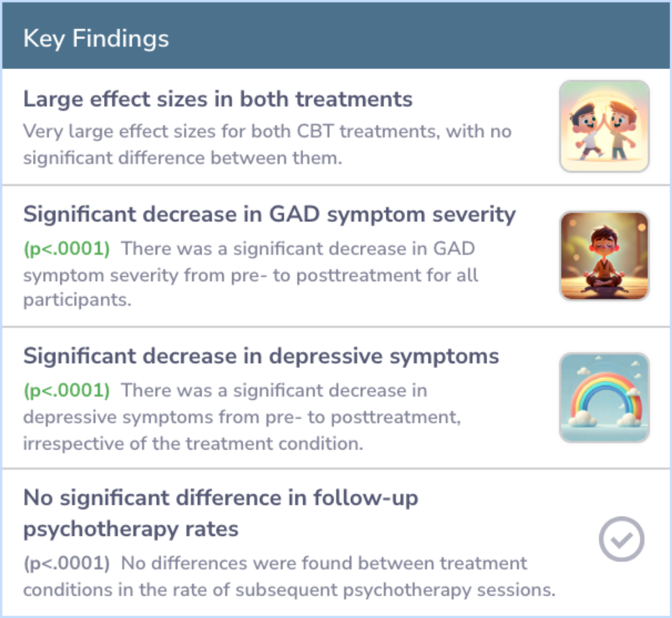Click green p<.0001 badge in depressive symptoms finding
Screen dimensions: 672x618
click(x=67, y=390)
